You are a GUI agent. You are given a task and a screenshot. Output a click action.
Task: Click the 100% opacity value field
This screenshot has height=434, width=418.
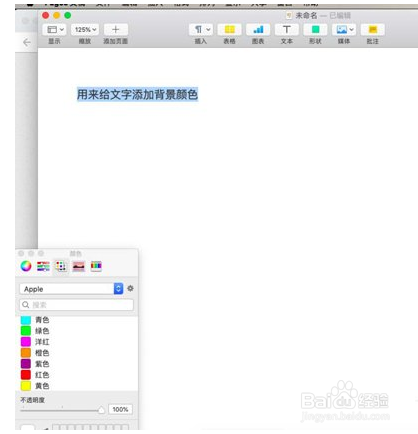(120, 409)
